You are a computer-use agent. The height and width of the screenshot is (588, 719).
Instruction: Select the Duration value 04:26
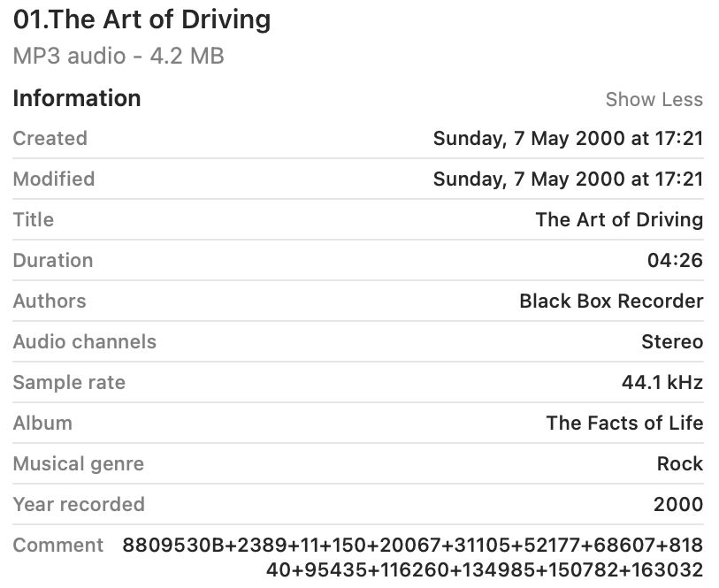tap(675, 261)
